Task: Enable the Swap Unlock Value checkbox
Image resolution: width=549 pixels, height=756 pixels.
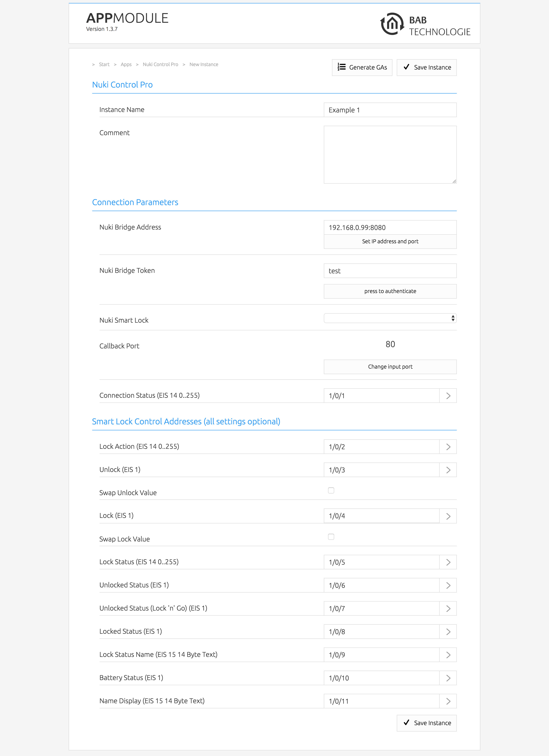Action: pyautogui.click(x=331, y=490)
